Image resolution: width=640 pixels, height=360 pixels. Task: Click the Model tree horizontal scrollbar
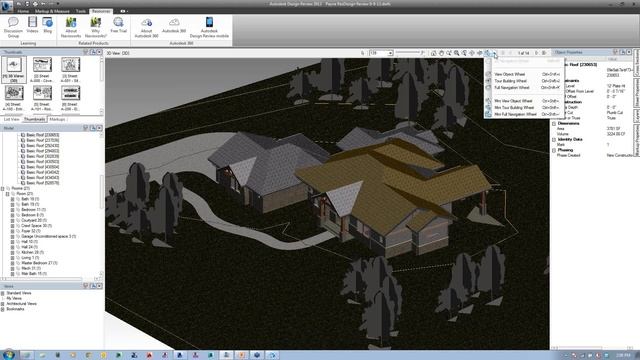pyautogui.click(x=50, y=279)
